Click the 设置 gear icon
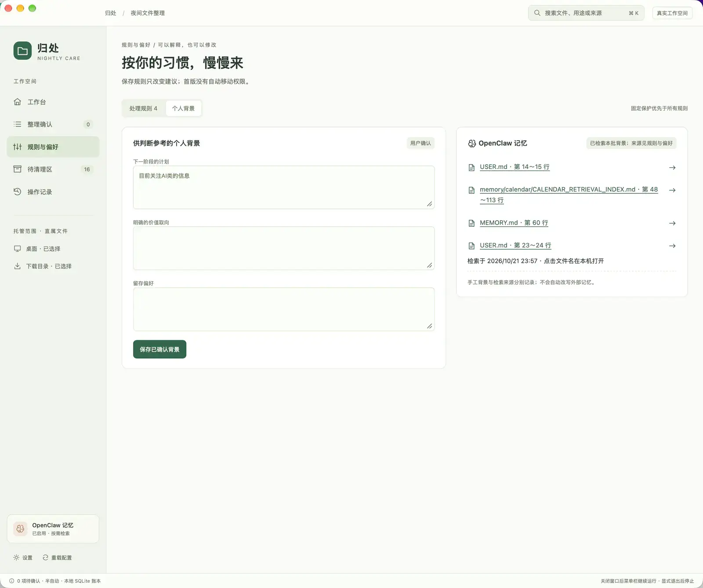This screenshot has width=703, height=588. (16, 558)
